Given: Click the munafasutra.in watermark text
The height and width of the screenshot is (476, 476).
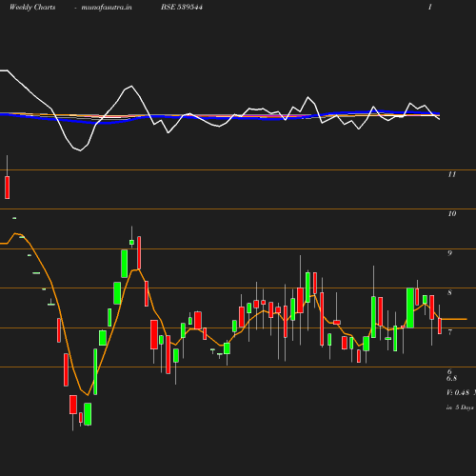Looking at the screenshot, I should pos(107,8).
